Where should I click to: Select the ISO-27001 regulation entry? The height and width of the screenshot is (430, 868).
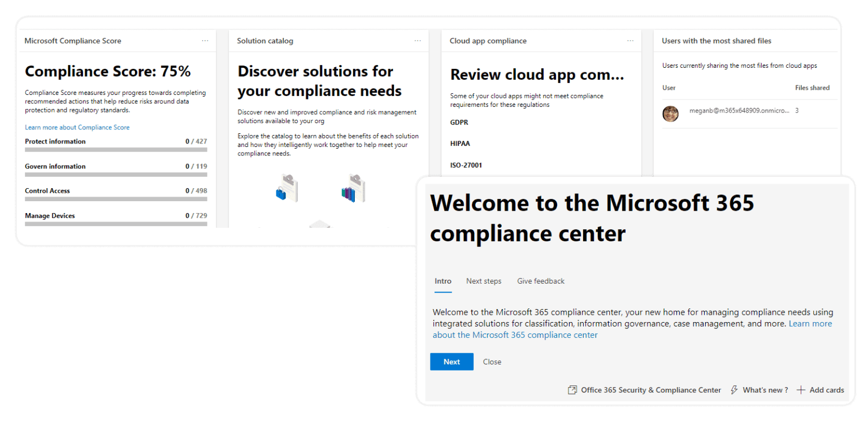(x=466, y=165)
